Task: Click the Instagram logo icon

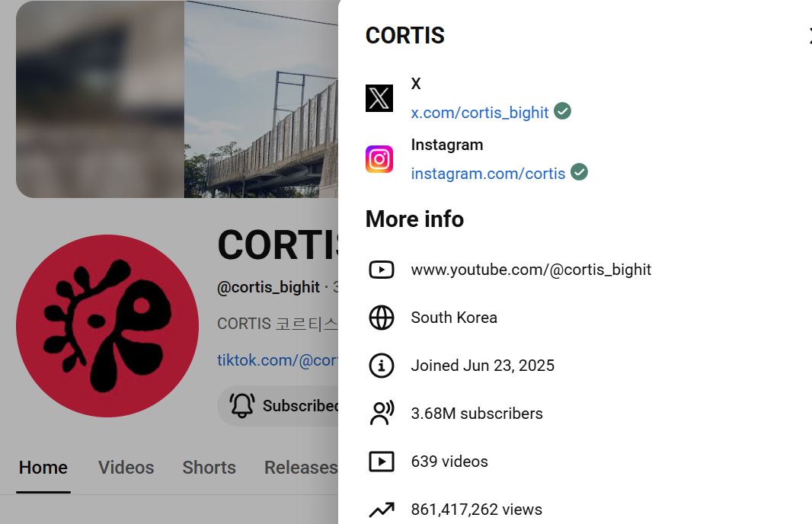Action: (x=379, y=159)
